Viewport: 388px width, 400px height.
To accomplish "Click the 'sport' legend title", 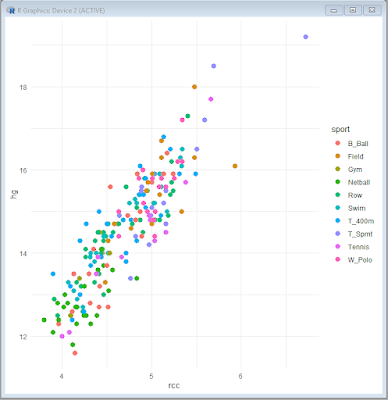I will pyautogui.click(x=340, y=129).
